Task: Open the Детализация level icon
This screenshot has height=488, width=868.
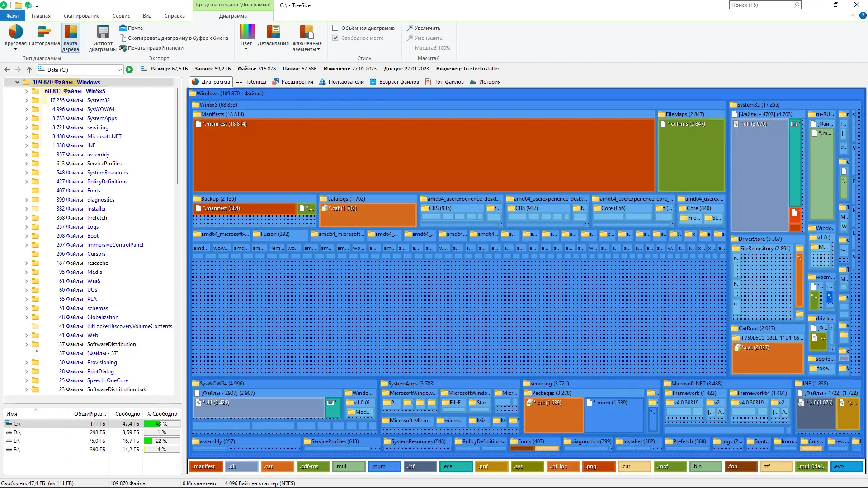Action: tap(273, 33)
